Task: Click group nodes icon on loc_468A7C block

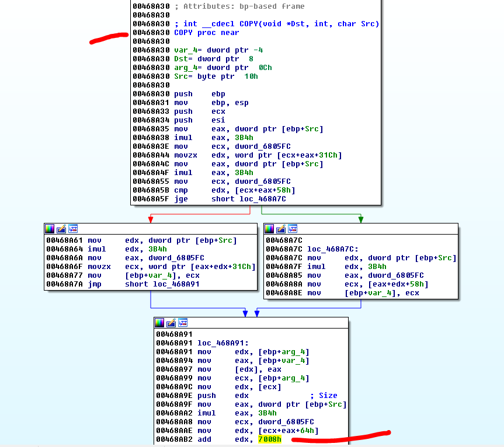Action: 293,229
